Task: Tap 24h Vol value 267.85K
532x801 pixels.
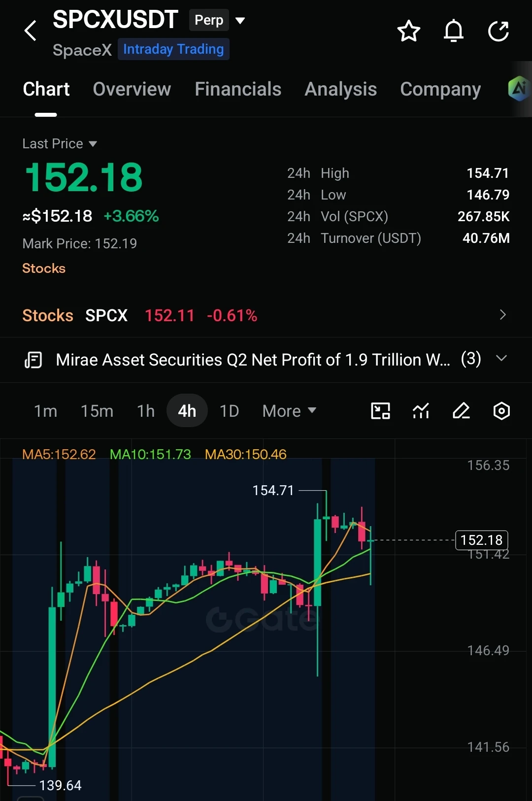Action: (x=484, y=217)
